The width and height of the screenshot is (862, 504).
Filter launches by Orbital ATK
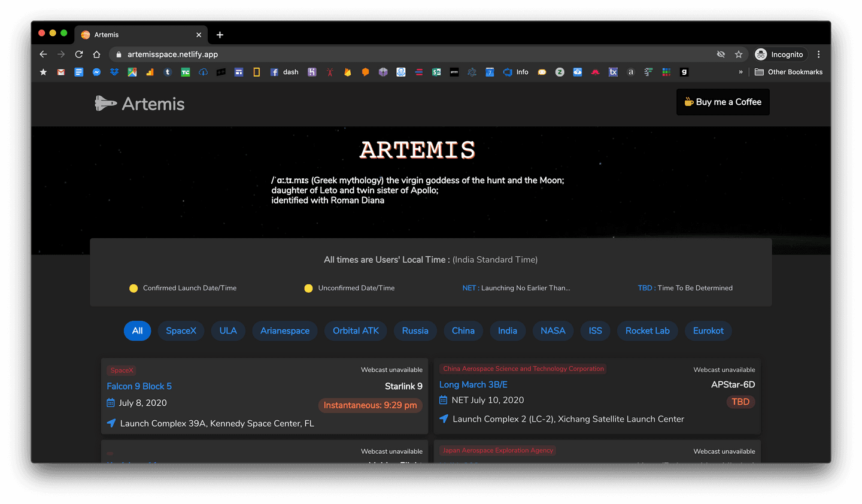[356, 331]
